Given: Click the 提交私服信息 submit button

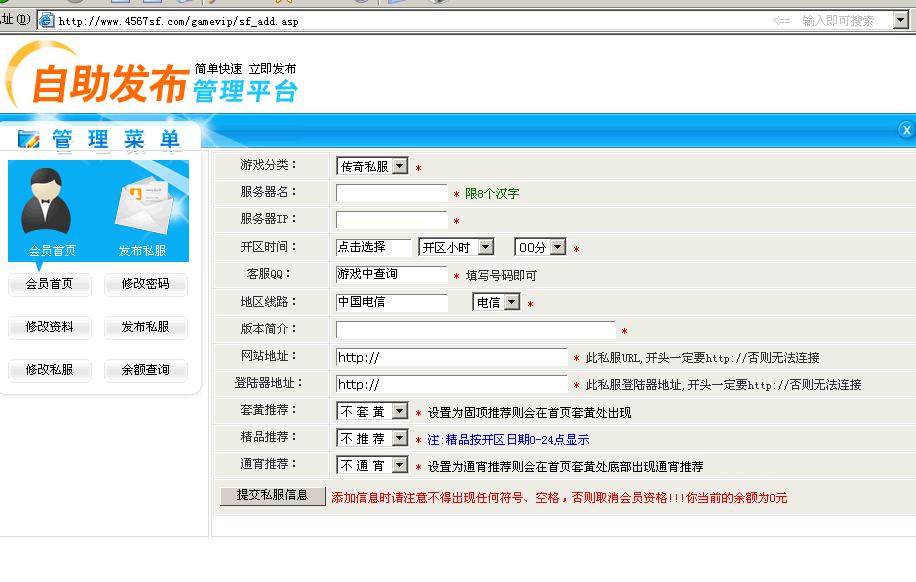Looking at the screenshot, I should click(272, 495).
